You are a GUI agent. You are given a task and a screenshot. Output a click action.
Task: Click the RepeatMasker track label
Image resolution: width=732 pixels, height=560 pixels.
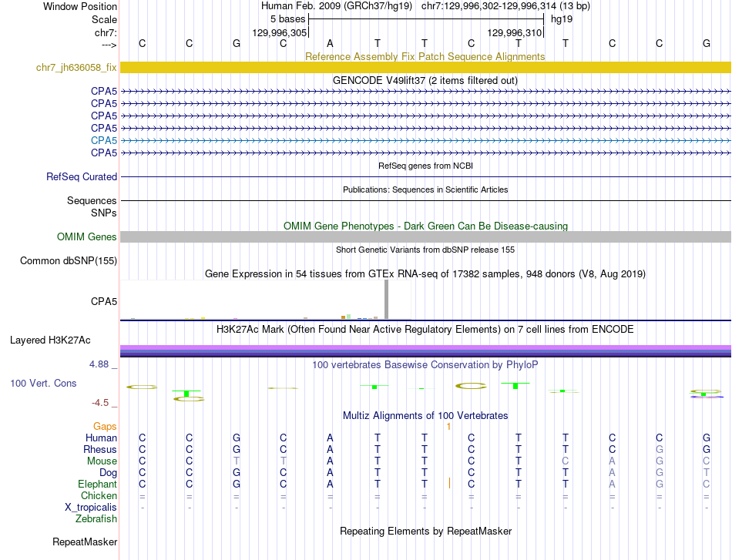[85, 542]
